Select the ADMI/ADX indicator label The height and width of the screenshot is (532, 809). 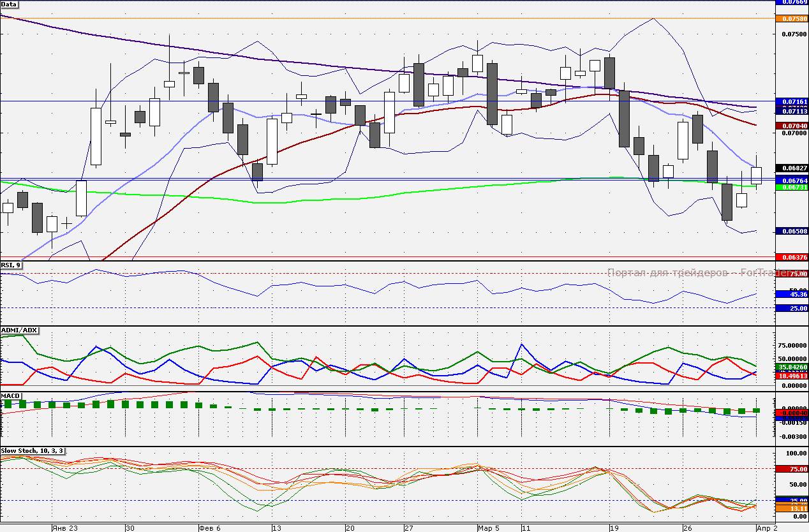pyautogui.click(x=20, y=330)
